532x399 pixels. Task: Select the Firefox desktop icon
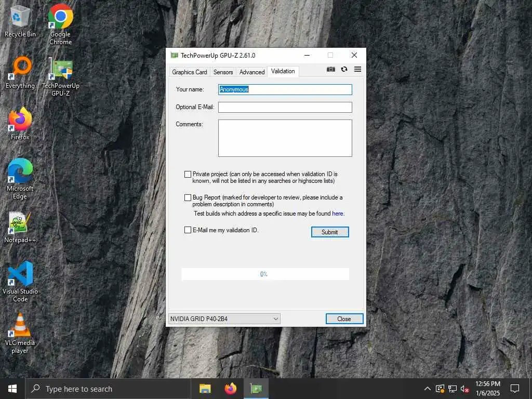coord(20,124)
